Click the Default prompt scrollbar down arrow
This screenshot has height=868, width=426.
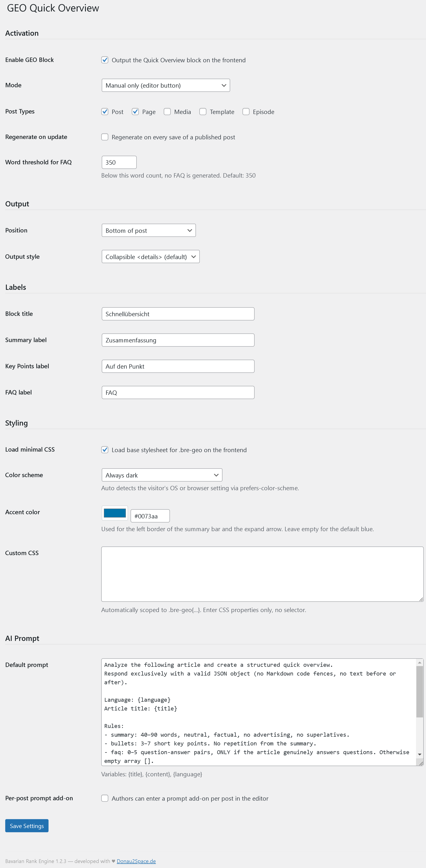pyautogui.click(x=420, y=754)
